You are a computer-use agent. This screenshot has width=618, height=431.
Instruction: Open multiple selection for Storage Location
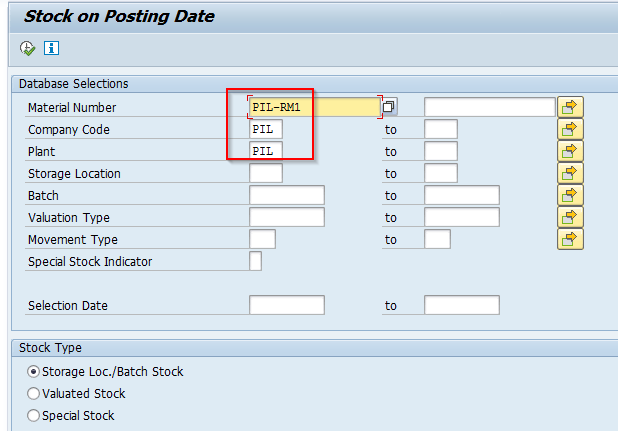click(x=570, y=173)
